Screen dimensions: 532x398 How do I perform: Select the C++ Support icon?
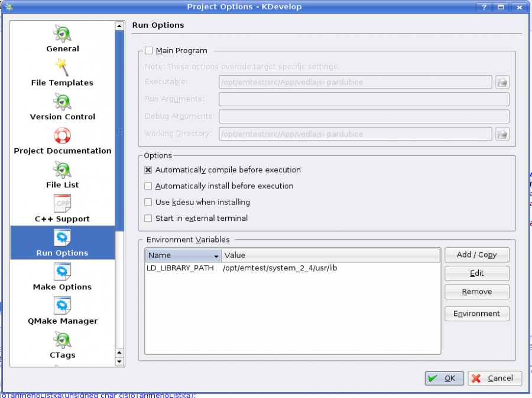(63, 204)
